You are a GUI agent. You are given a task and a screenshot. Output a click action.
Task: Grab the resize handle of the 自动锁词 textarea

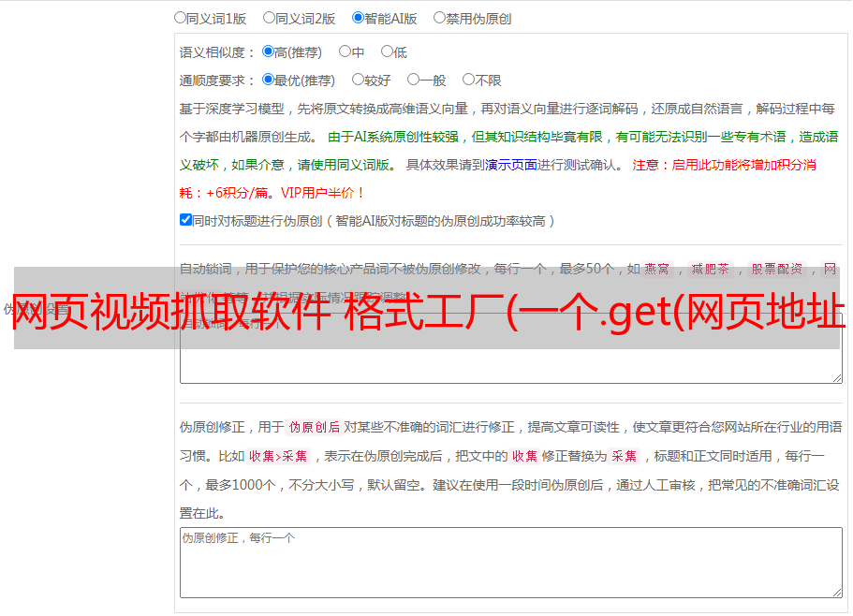837,378
